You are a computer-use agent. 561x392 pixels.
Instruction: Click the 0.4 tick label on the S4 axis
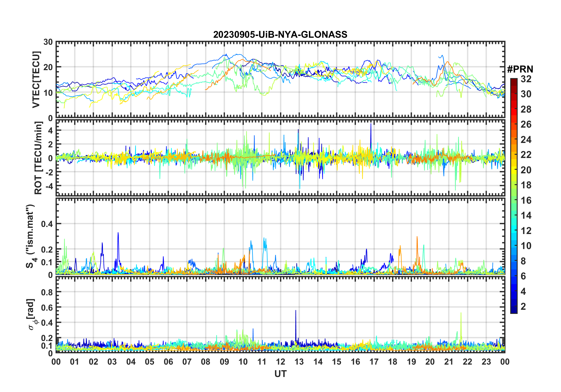[47, 224]
